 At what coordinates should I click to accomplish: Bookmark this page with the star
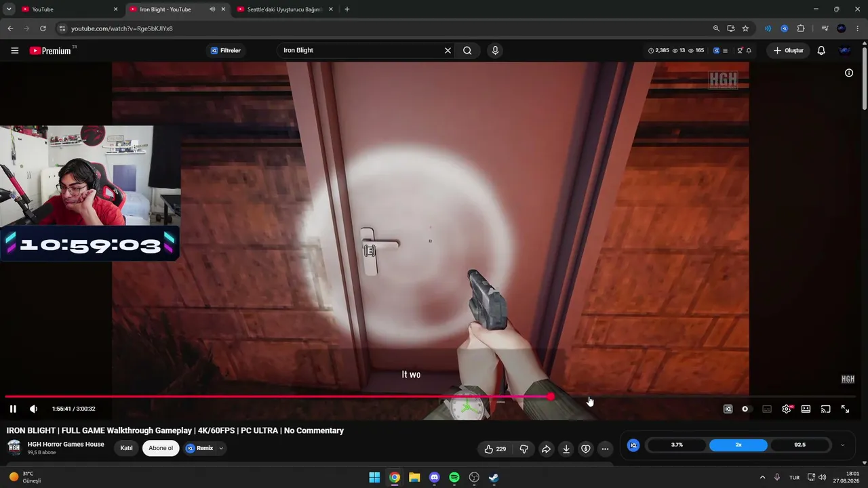pos(745,28)
